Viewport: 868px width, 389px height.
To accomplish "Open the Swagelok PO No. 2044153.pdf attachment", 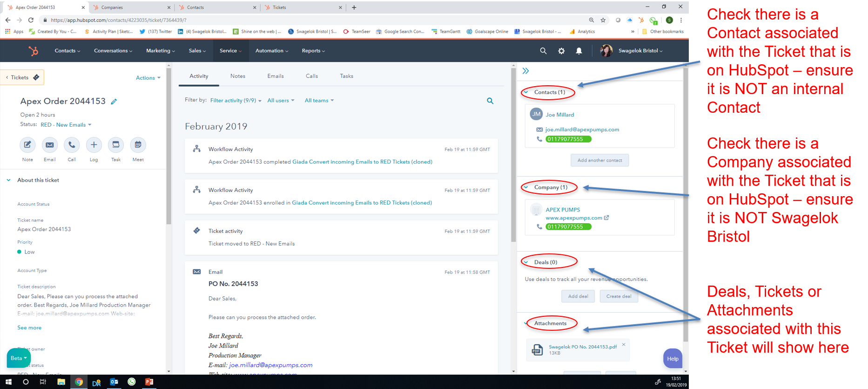I will (583, 347).
